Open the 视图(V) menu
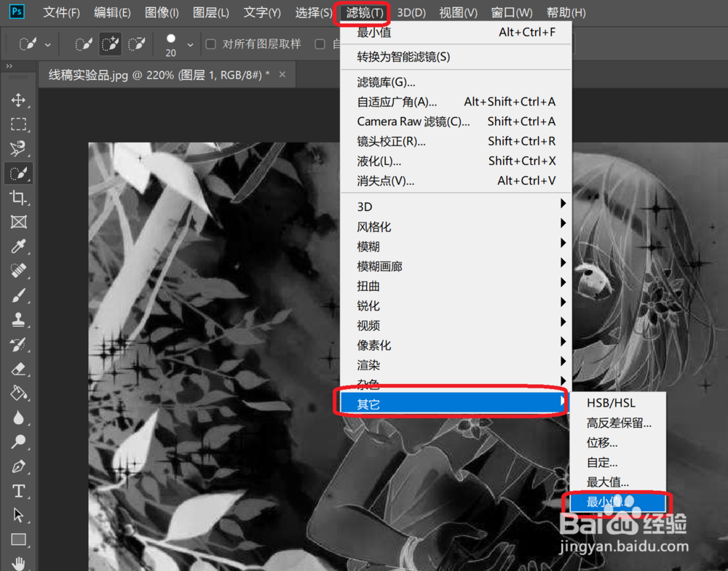728x571 pixels. coord(458,12)
